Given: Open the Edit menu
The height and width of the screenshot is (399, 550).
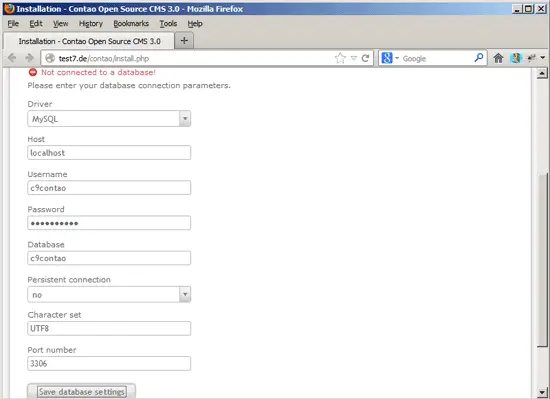Looking at the screenshot, I should (x=36, y=23).
